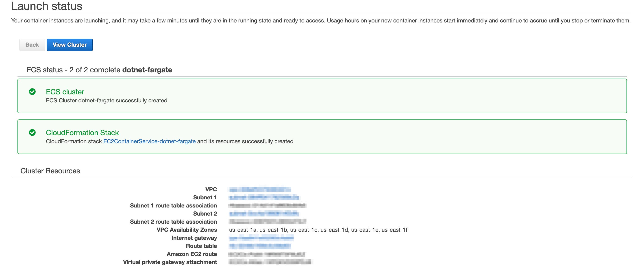
Task: Click the CloudFormation Stack panel heading
Action: point(83,133)
